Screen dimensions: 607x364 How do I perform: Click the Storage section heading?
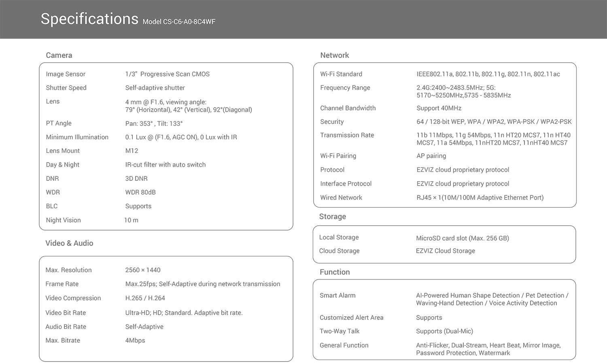click(332, 216)
